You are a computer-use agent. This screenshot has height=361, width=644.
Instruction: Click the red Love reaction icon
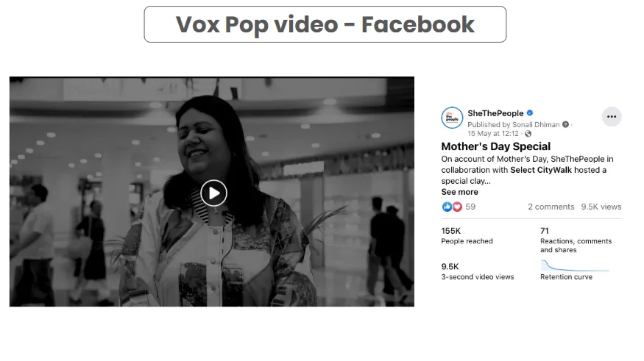click(x=457, y=207)
